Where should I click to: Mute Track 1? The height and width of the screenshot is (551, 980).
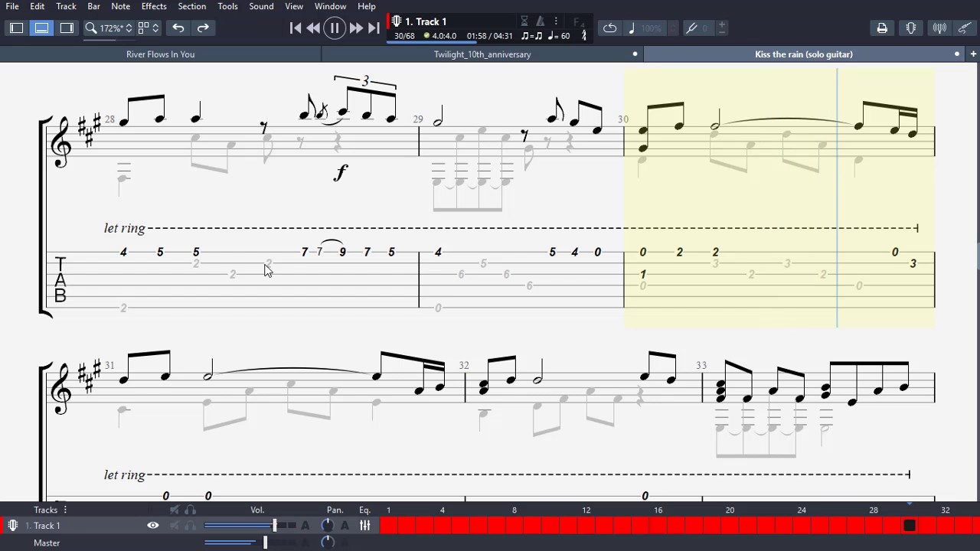(175, 526)
